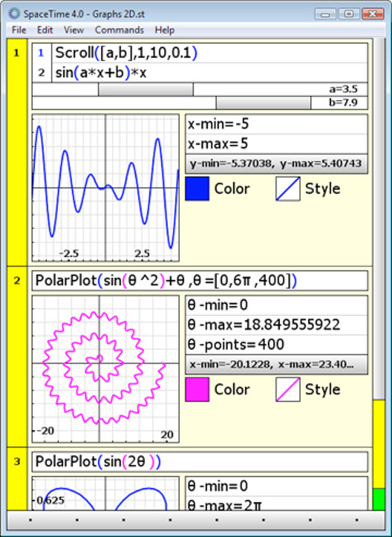Click the 2.5 axis label

pyautogui.click(x=142, y=253)
